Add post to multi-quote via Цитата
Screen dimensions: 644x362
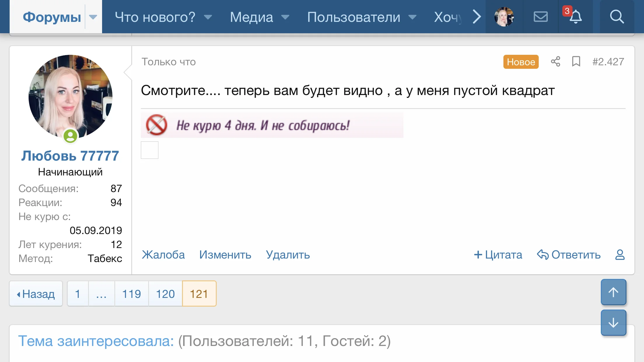pos(498,255)
